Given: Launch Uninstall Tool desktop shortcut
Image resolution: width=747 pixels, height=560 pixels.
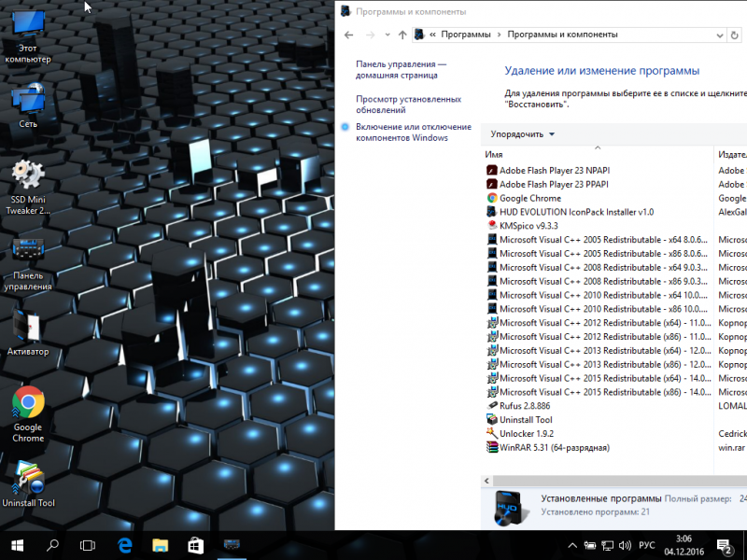Looking at the screenshot, I should click(x=28, y=483).
